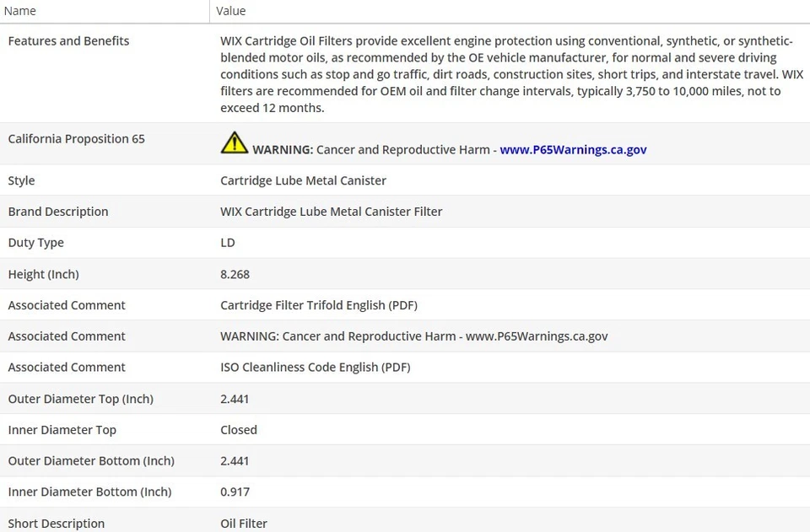Click the 0.917 inner diameter value
This screenshot has height=532, width=810.
(235, 492)
